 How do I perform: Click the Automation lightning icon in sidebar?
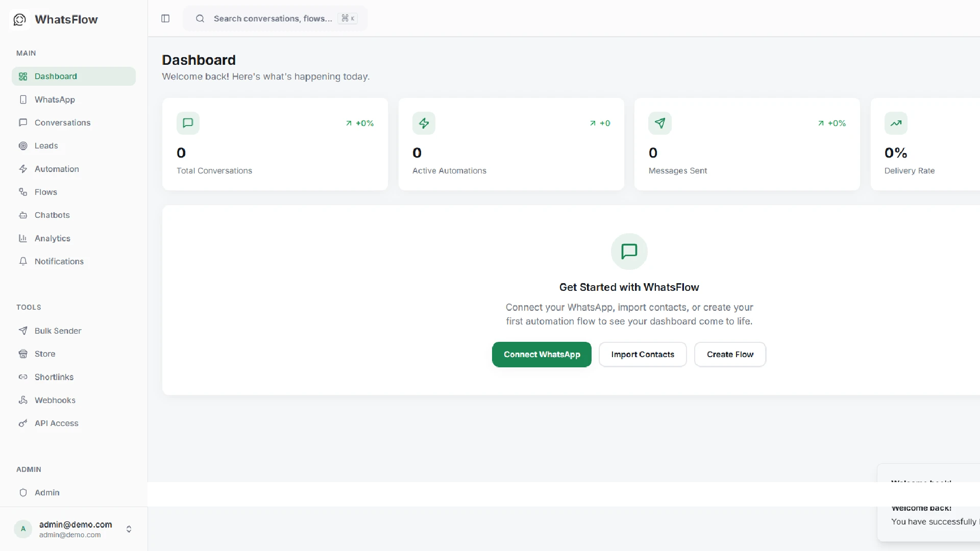click(x=23, y=169)
